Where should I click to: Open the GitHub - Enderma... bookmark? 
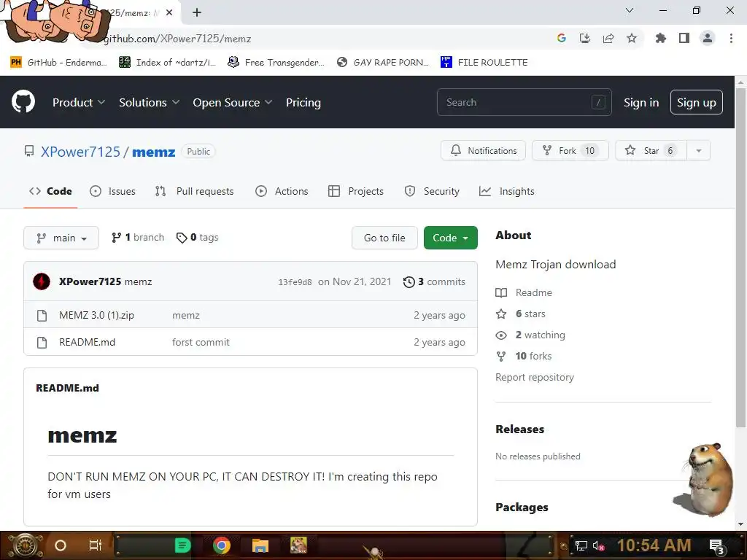pyautogui.click(x=58, y=63)
